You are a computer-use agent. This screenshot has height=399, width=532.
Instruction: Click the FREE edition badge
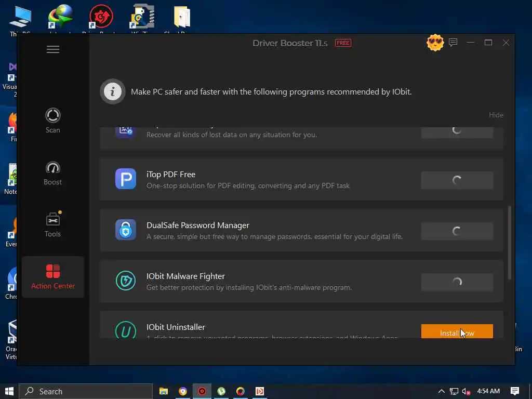[343, 43]
